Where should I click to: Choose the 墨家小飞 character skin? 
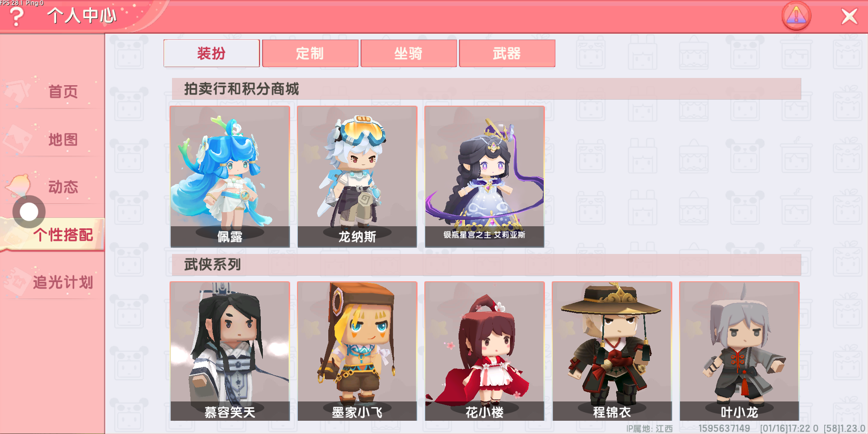pyautogui.click(x=357, y=351)
